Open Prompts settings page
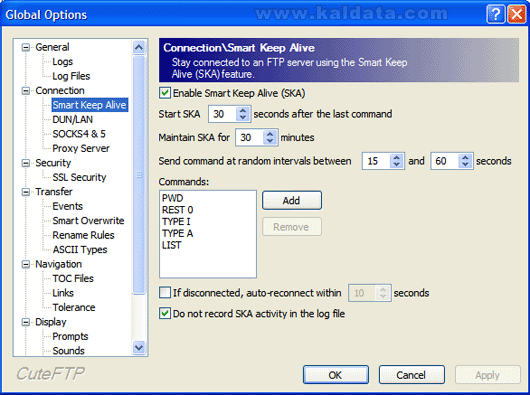Screen dimensions: 530x395 point(70,337)
